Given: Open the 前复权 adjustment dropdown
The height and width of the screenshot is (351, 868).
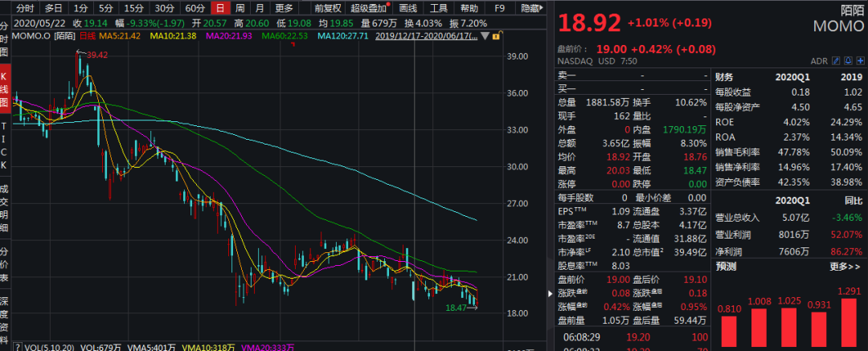Looking at the screenshot, I should [x=328, y=8].
